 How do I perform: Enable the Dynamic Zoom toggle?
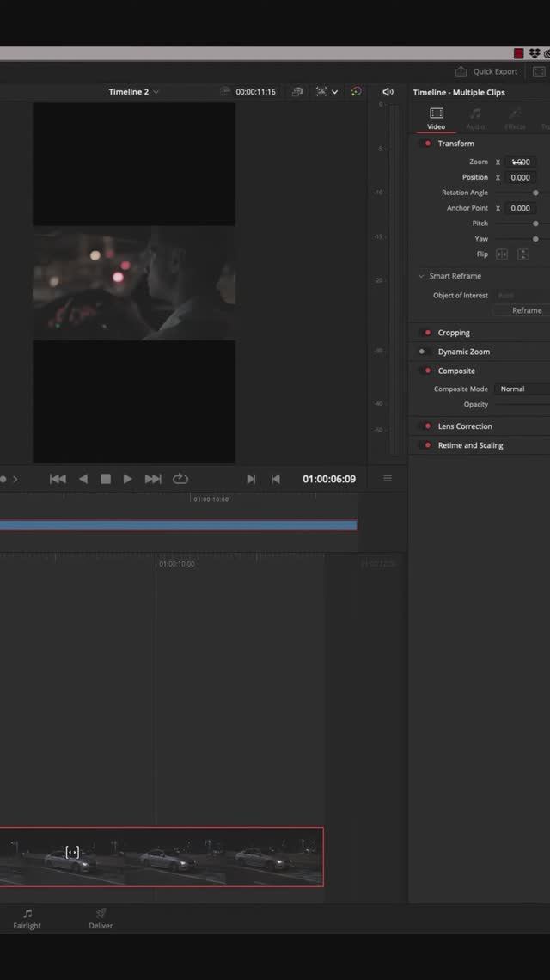point(425,352)
